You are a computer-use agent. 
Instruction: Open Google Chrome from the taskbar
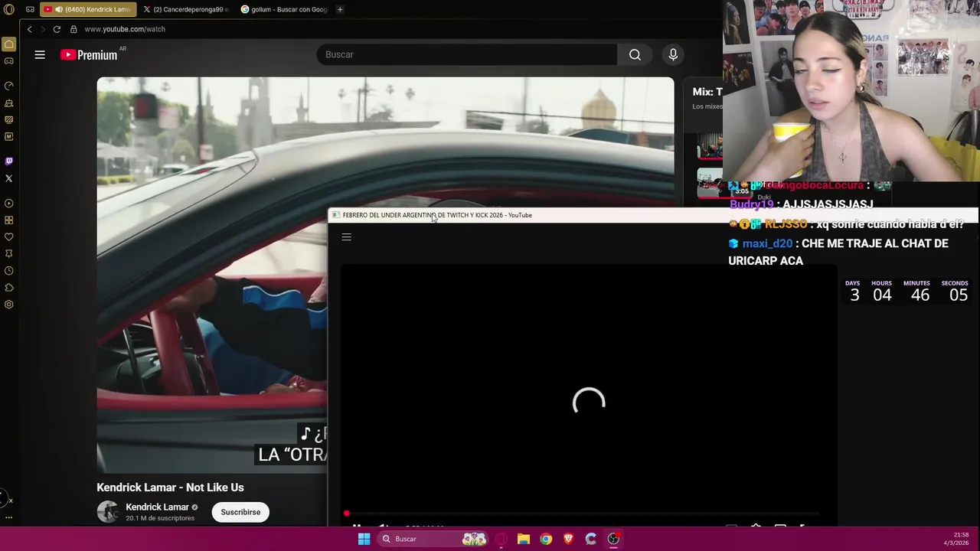(x=546, y=539)
